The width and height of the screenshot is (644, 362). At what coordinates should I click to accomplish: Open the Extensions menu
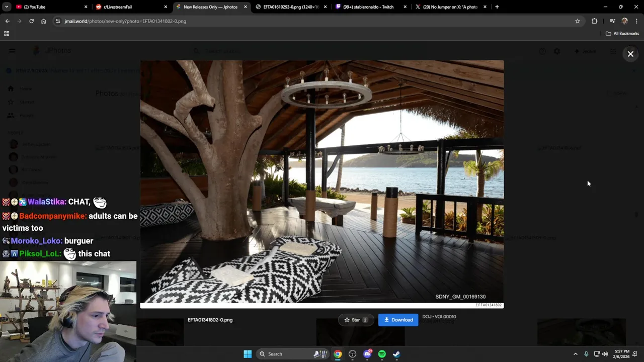pos(595,21)
